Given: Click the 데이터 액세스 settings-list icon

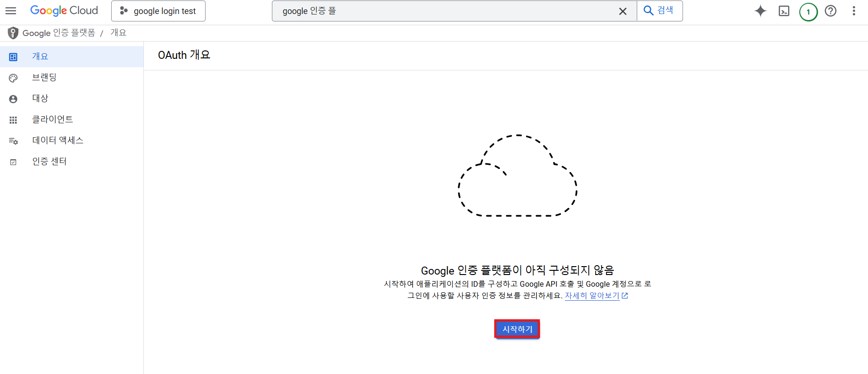Looking at the screenshot, I should click(x=13, y=141).
